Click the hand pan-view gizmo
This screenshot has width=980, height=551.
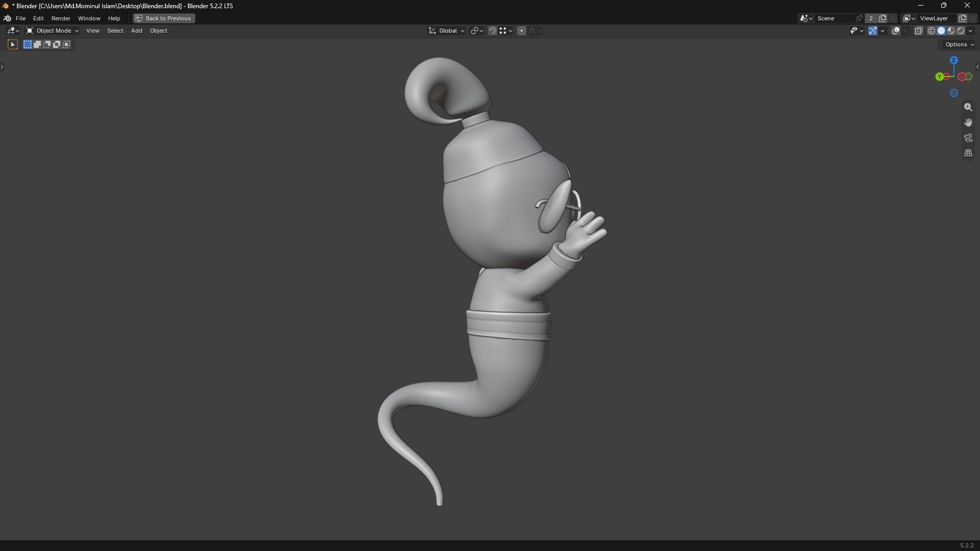pos(968,122)
